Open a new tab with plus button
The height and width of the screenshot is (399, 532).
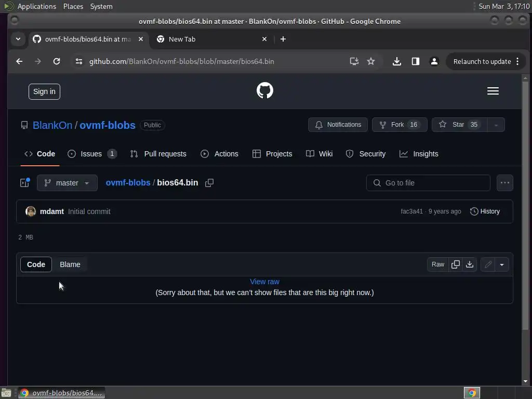pyautogui.click(x=283, y=39)
